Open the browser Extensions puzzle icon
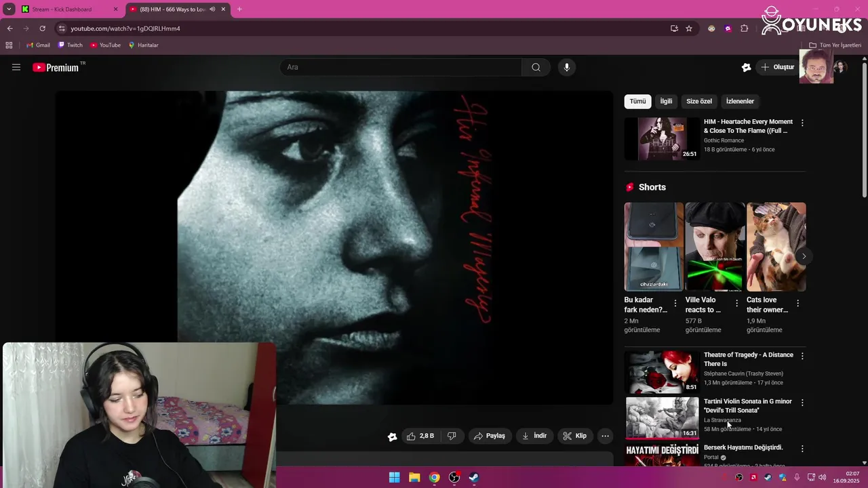Viewport: 868px width, 488px height. click(744, 28)
